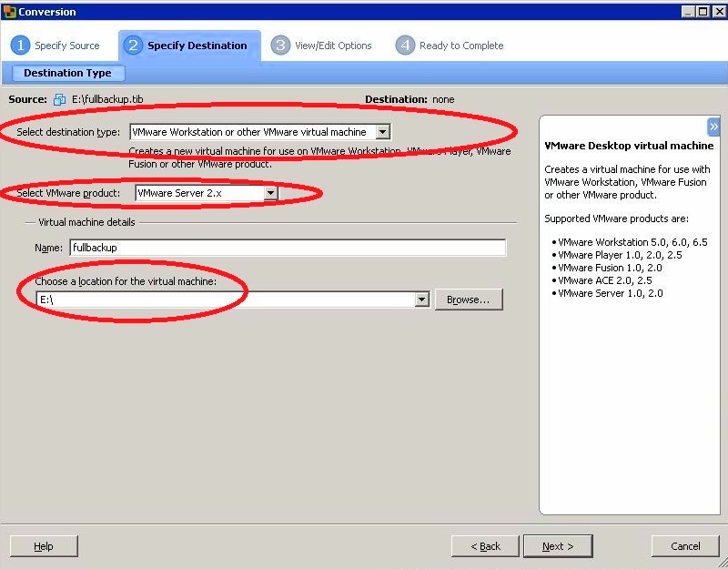Click the VMware Server 2.x combo box
This screenshot has height=569, width=728.
(x=207, y=193)
